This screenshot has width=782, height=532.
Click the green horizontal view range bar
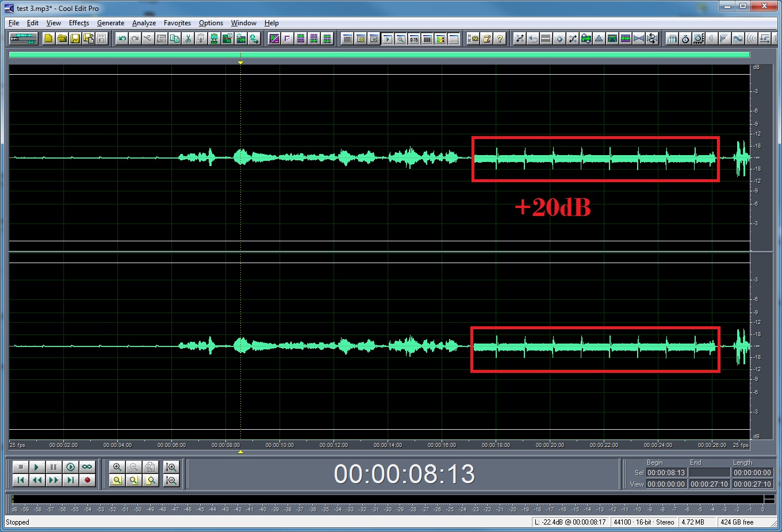379,55
